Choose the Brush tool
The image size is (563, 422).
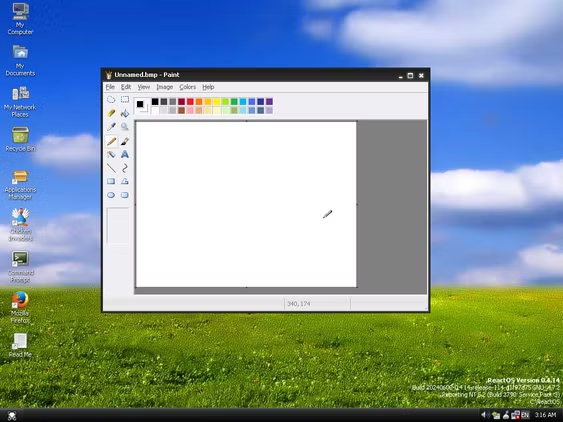[x=125, y=141]
